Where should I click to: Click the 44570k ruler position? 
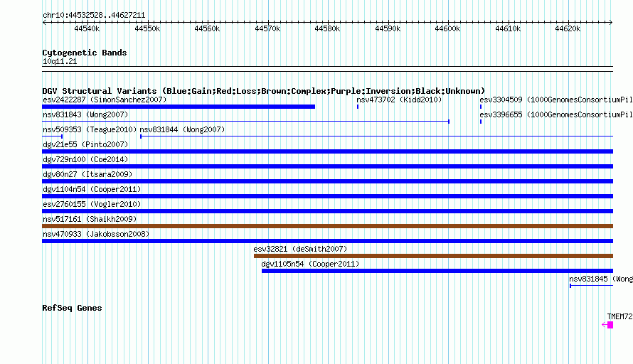(x=267, y=28)
